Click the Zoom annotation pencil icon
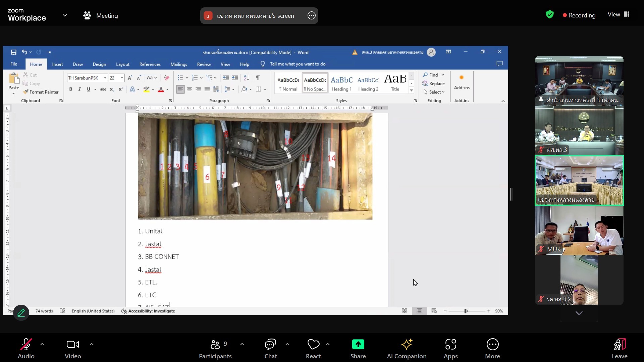 pos(21,313)
